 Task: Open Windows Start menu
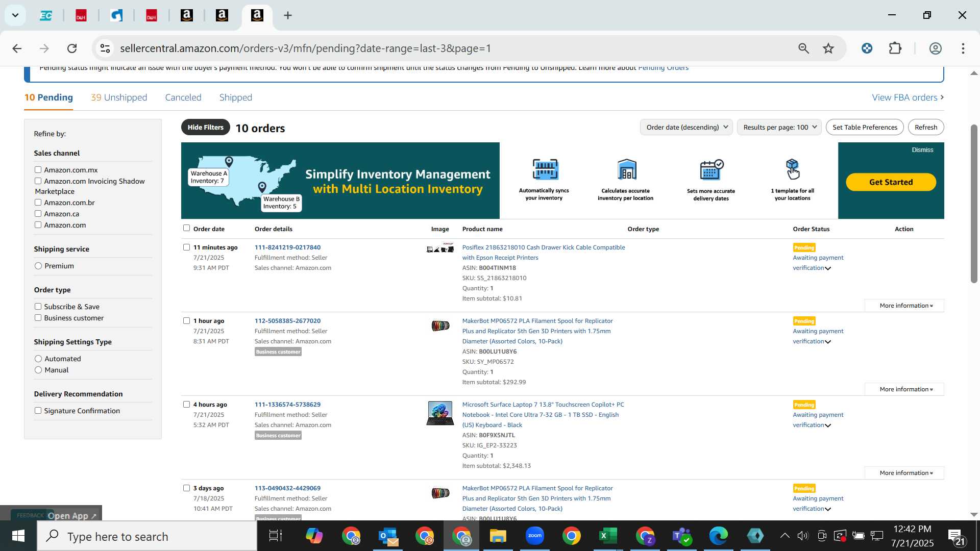(x=18, y=536)
